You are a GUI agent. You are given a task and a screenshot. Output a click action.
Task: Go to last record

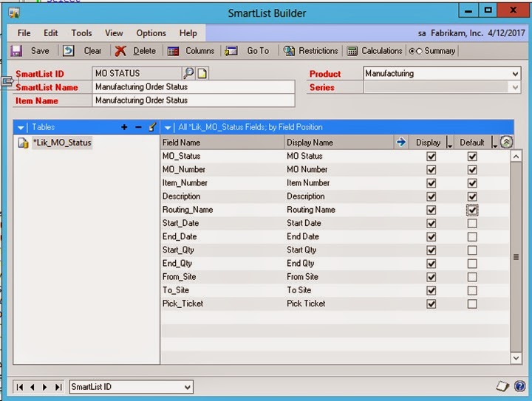coord(58,387)
